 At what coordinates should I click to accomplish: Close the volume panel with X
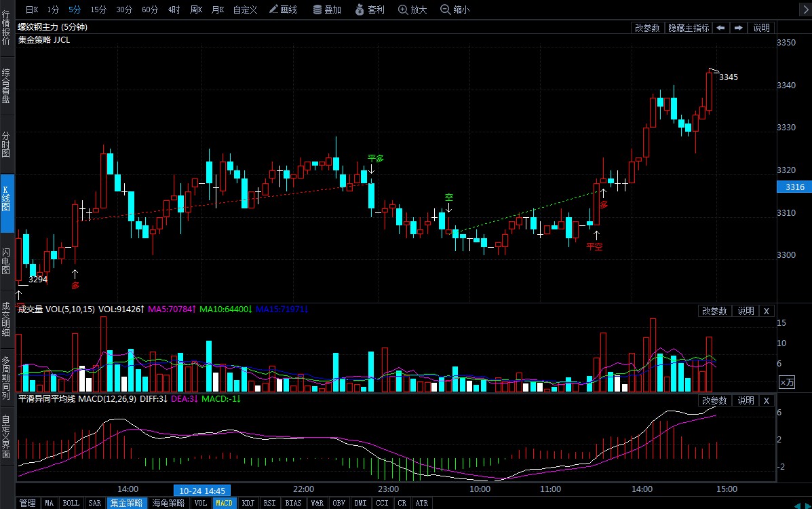(x=767, y=311)
